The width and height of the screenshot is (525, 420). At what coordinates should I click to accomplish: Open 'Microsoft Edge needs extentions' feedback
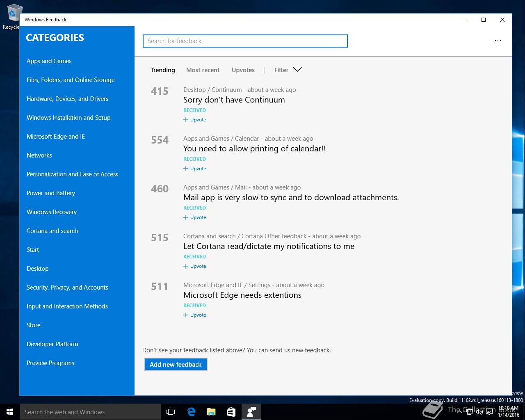[242, 295]
